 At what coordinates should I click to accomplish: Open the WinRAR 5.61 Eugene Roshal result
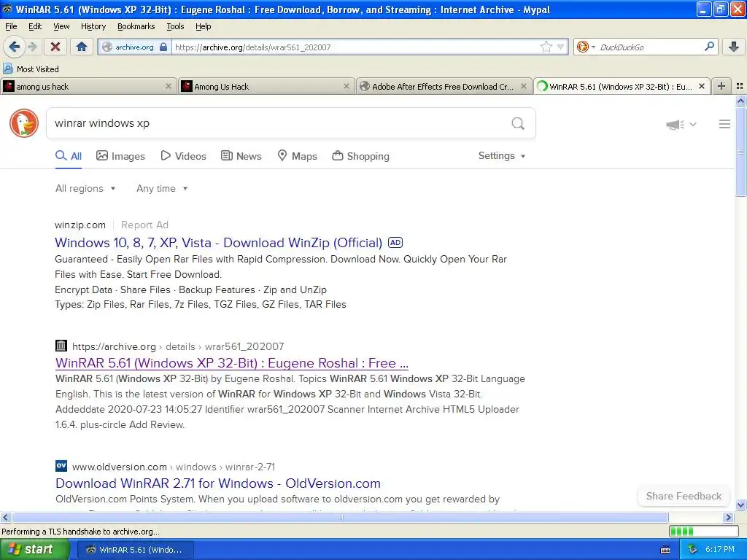(231, 363)
